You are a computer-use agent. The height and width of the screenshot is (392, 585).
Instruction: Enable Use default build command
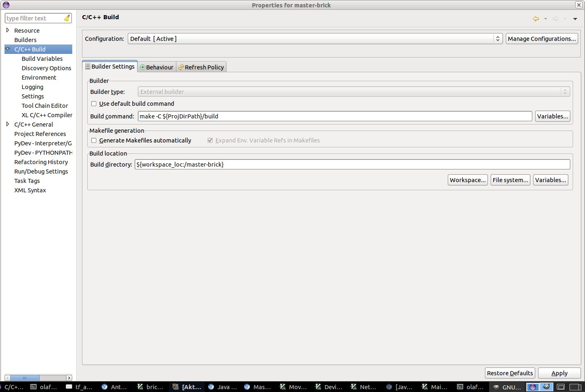pos(94,104)
